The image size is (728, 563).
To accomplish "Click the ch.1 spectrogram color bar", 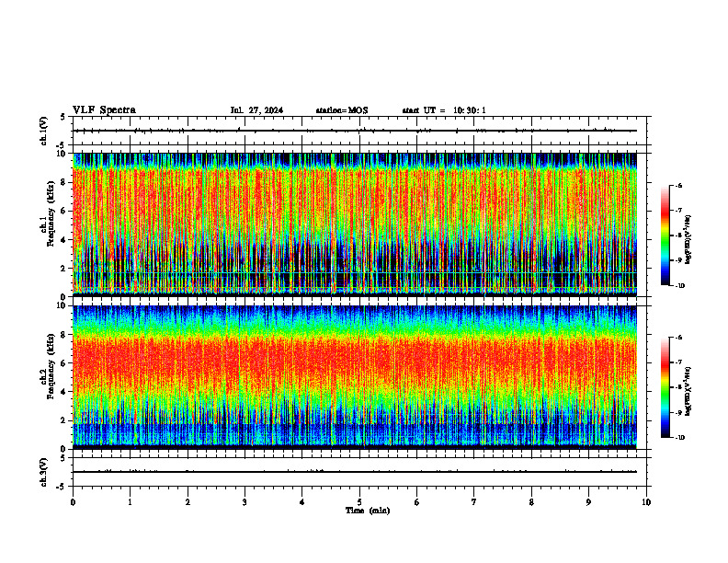I will 665,235.
